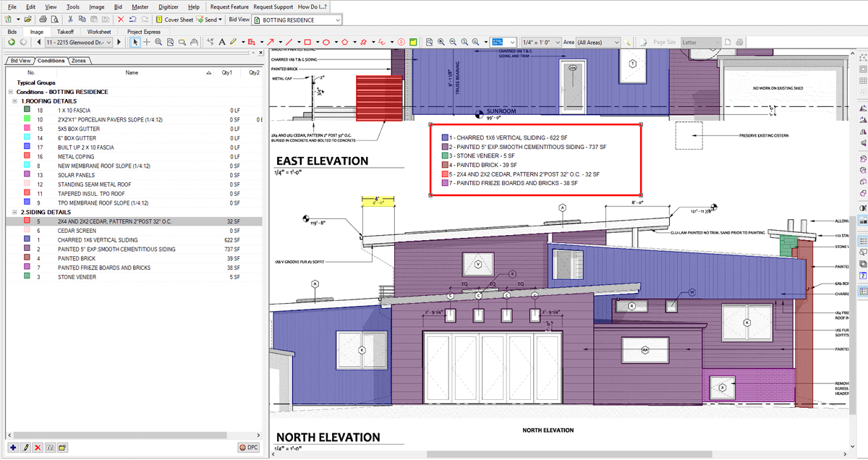Click the Cover Sheet button
The image size is (868, 460).
click(x=174, y=20)
